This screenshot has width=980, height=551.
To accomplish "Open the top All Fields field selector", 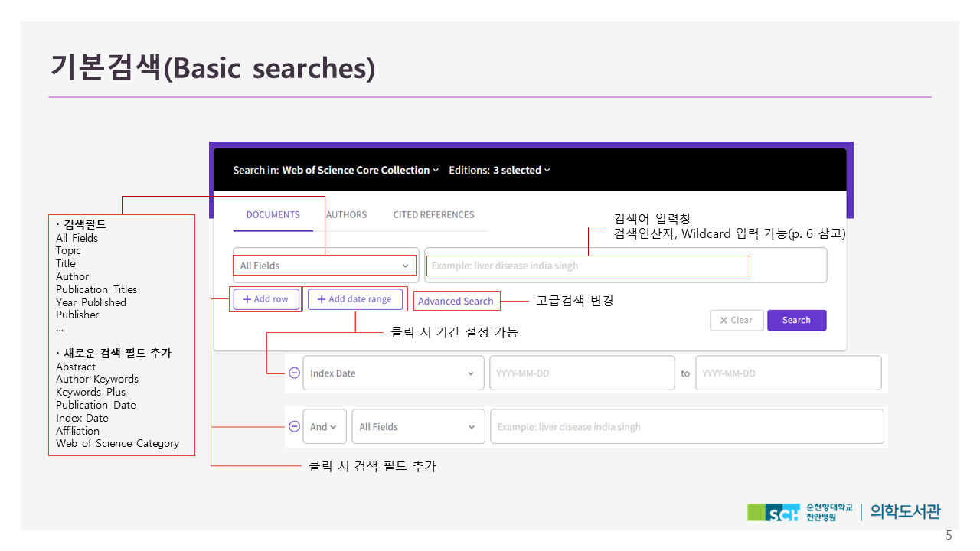I will pyautogui.click(x=325, y=266).
